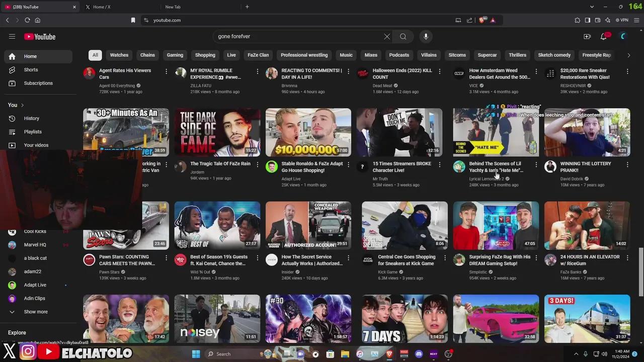Go back with the browser back arrow
This screenshot has height=362, width=644.
coord(7,20)
